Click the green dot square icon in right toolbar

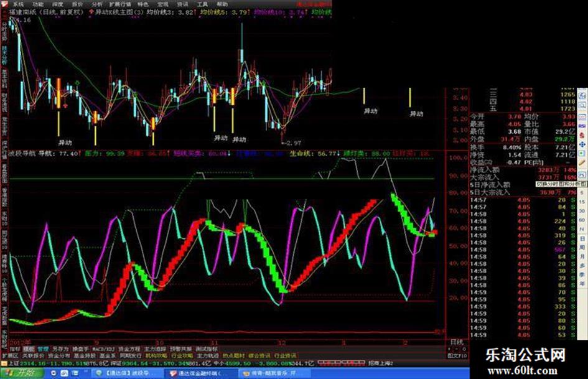pos(582,154)
